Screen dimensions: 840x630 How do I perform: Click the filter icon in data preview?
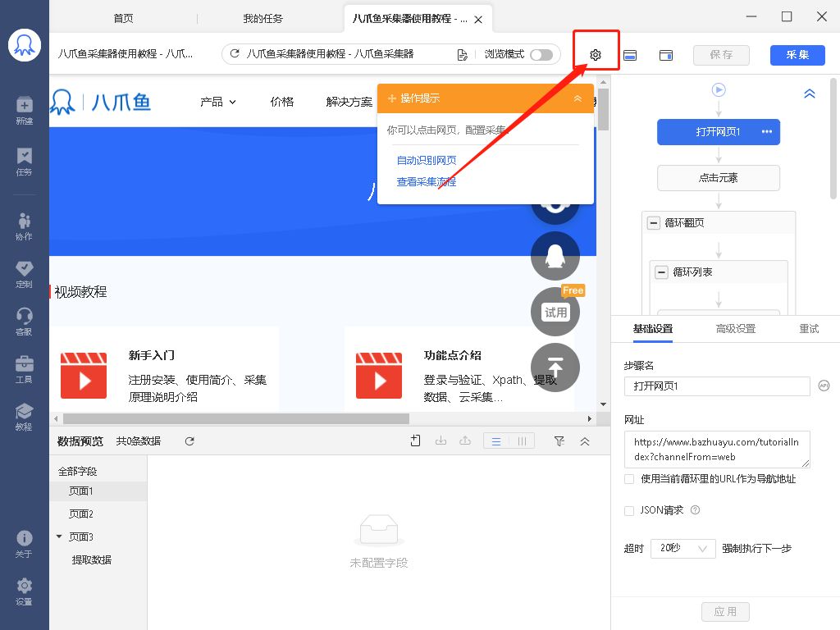click(x=559, y=441)
